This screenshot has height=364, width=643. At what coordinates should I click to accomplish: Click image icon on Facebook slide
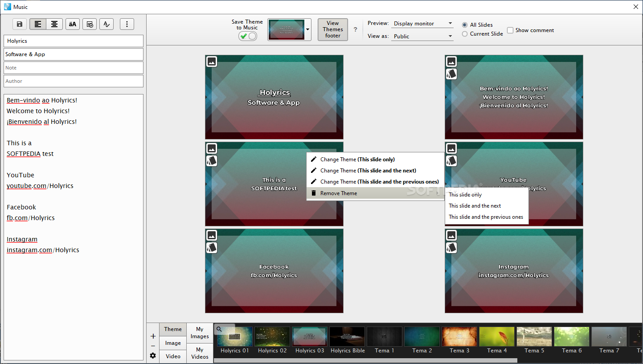point(212,235)
